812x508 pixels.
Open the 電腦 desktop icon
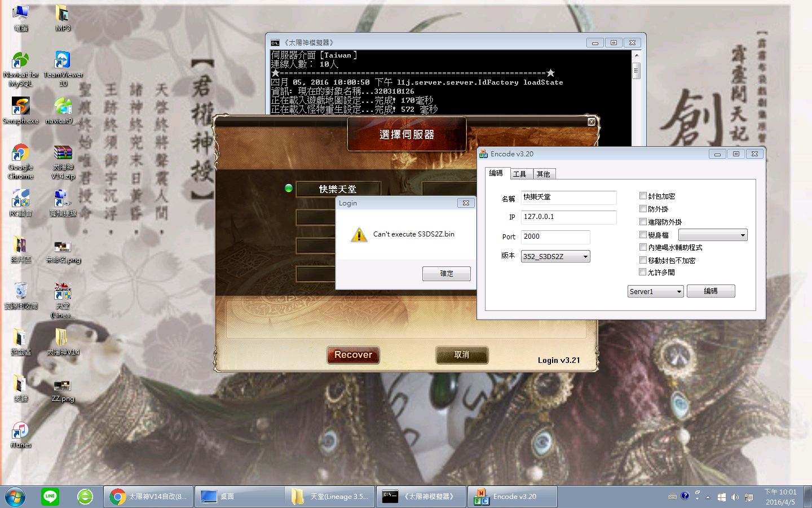point(21,17)
